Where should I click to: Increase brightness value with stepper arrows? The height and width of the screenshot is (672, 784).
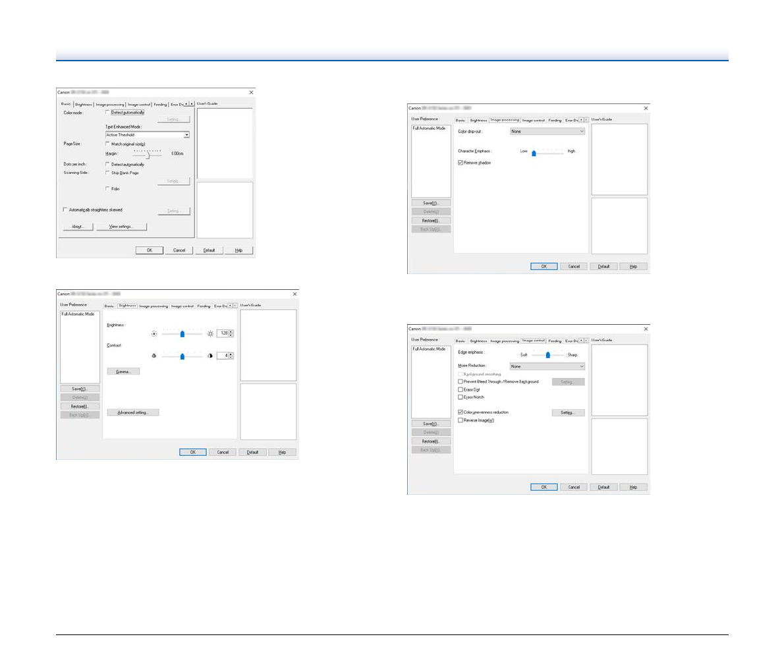pos(231,332)
